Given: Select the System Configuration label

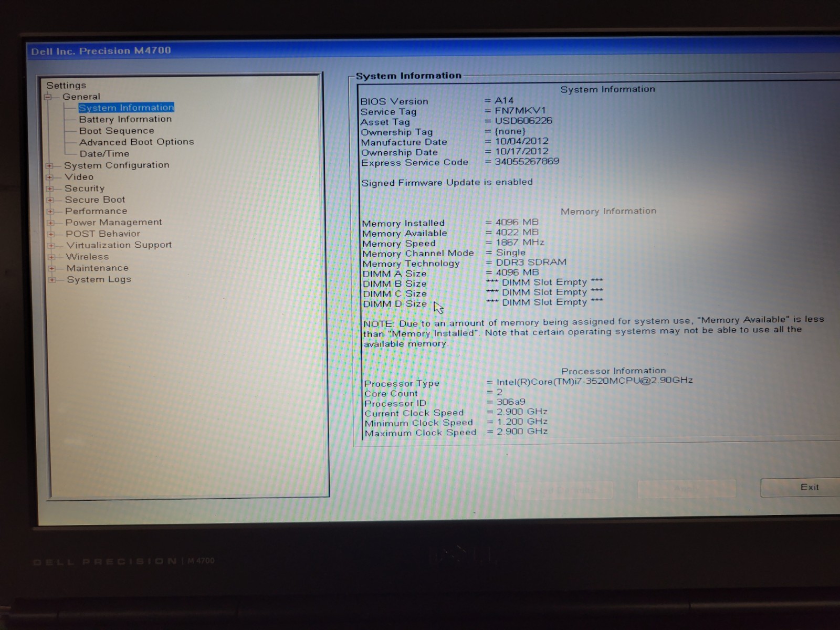Looking at the screenshot, I should 117,165.
